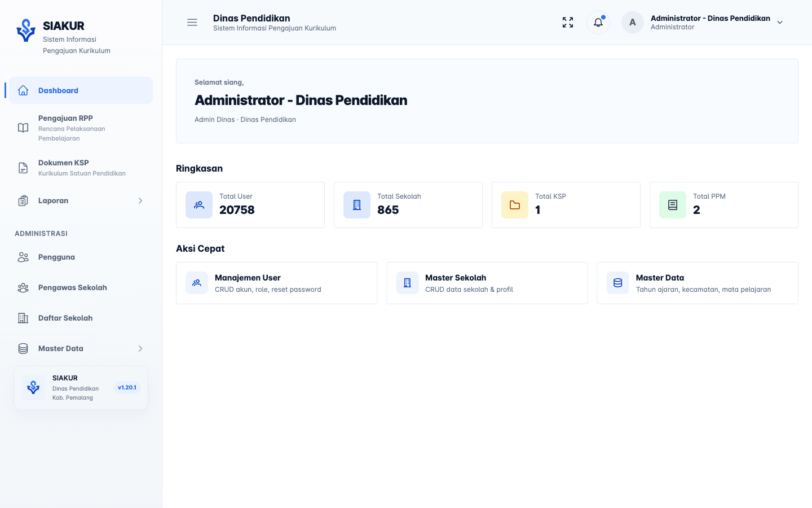
Task: Click the Total PPM document icon
Action: (x=673, y=205)
